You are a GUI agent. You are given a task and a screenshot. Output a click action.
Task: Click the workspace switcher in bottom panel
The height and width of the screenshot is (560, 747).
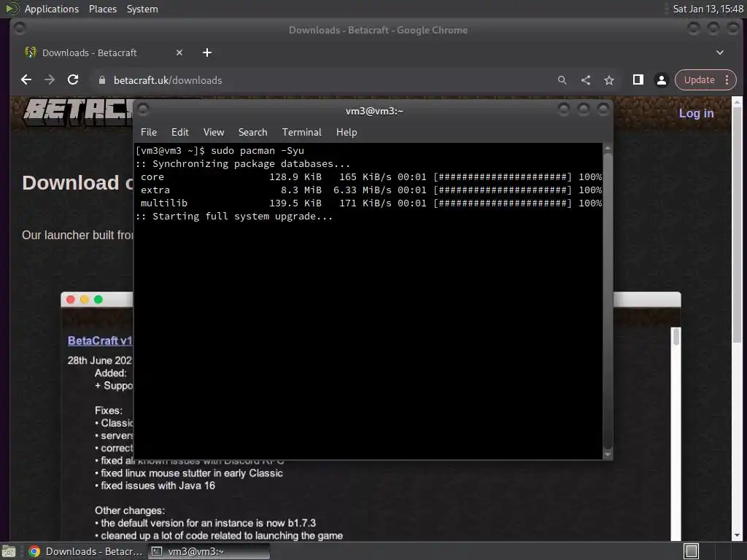(691, 551)
